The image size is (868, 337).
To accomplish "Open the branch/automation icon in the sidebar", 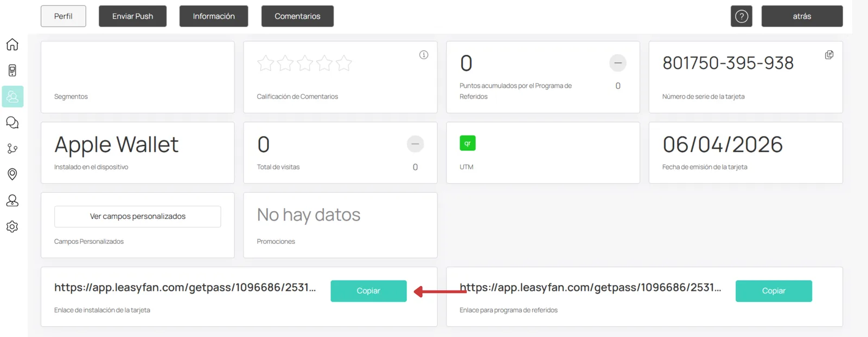I will pos(12,148).
